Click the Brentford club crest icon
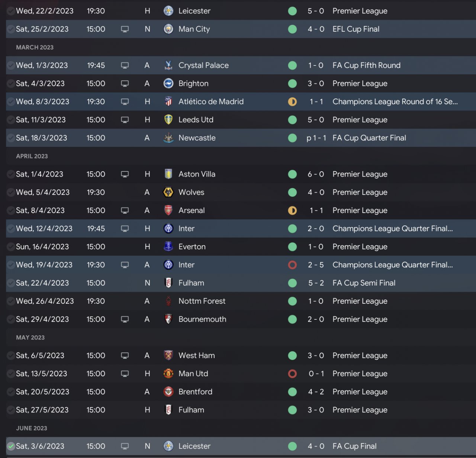Viewport: 476px width, 458px height. tap(168, 392)
